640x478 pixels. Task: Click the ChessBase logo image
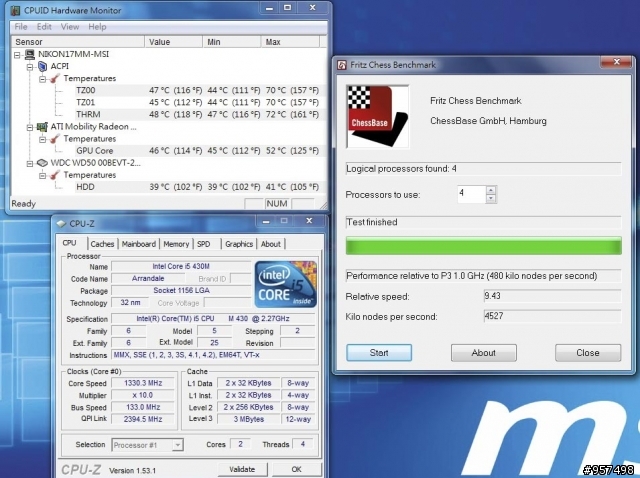[378, 116]
